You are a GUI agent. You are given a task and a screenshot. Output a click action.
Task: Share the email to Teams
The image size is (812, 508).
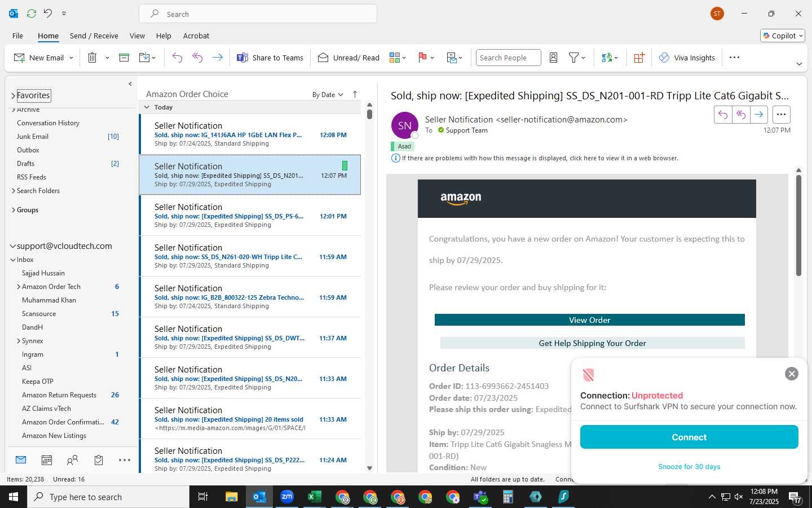click(x=270, y=58)
